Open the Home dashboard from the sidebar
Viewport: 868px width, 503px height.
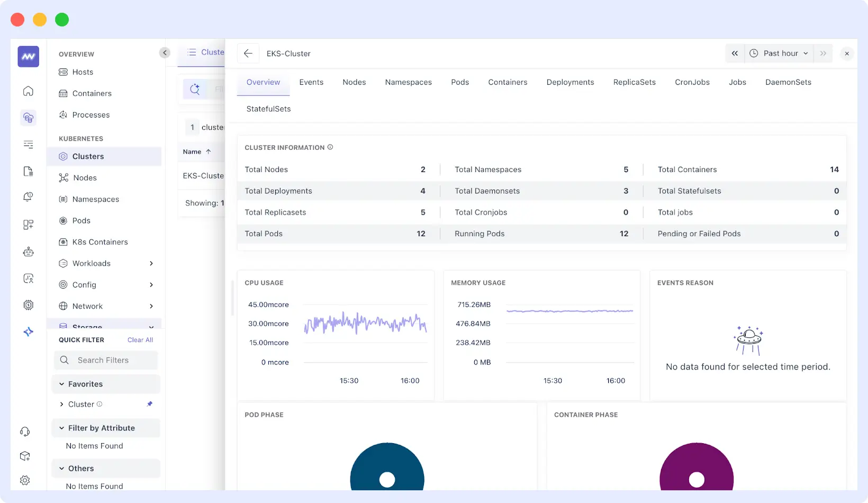click(28, 91)
